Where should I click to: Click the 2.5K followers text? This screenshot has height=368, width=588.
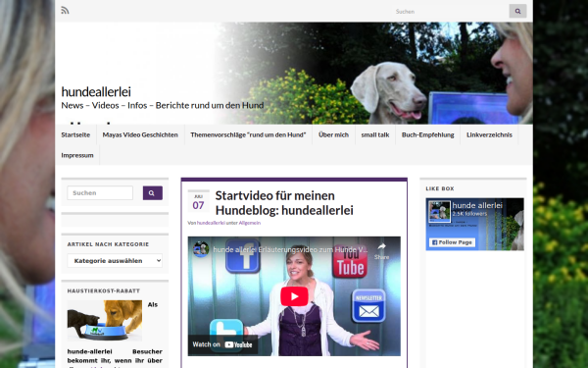469,214
